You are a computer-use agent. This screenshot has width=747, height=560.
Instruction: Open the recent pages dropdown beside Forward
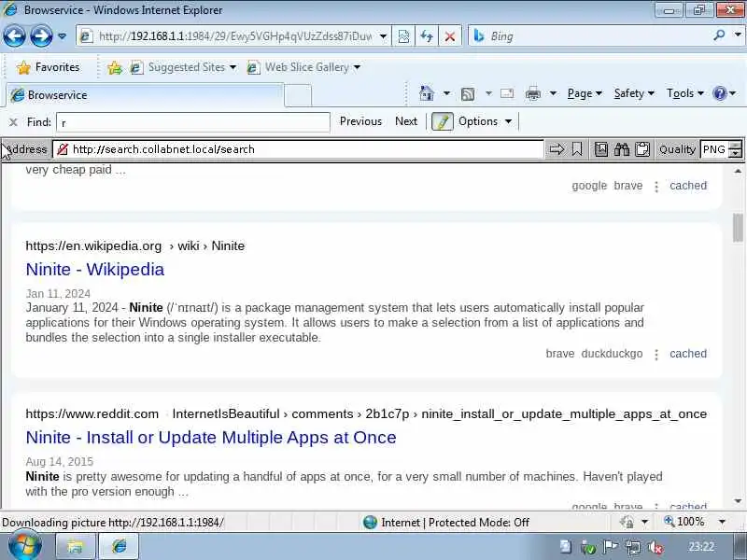[x=62, y=36]
